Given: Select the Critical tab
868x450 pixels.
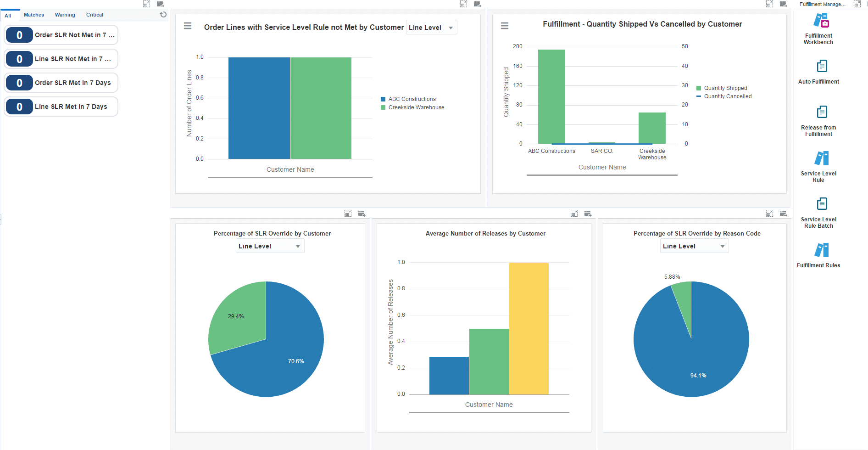Looking at the screenshot, I should 95,15.
